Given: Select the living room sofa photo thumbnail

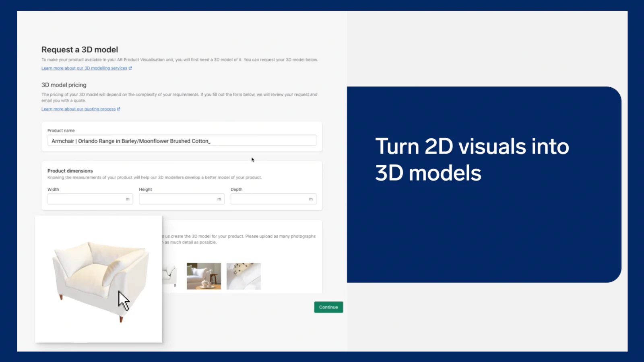Looking at the screenshot, I should point(204,276).
